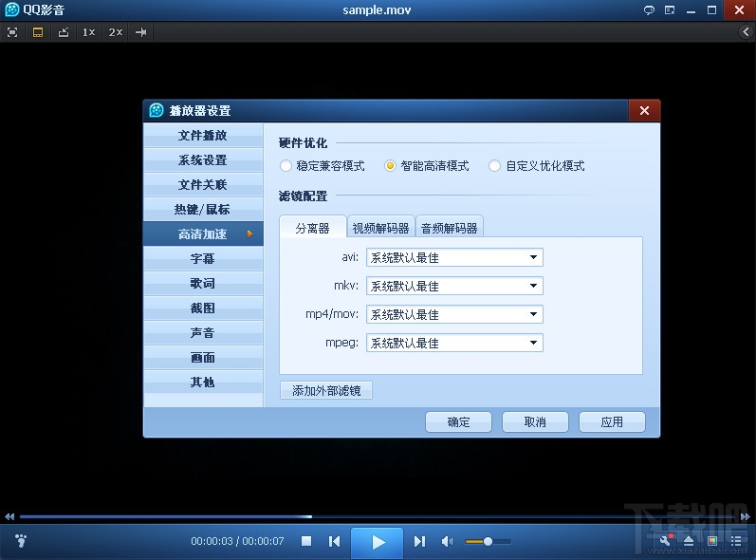Open the mp4/mov splitter dropdown
This screenshot has width=756, height=560.
(x=454, y=314)
